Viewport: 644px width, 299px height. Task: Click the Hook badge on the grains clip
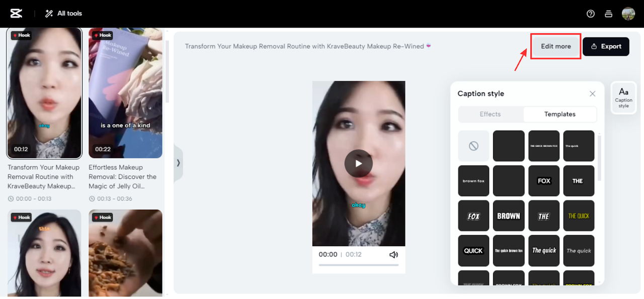103,217
